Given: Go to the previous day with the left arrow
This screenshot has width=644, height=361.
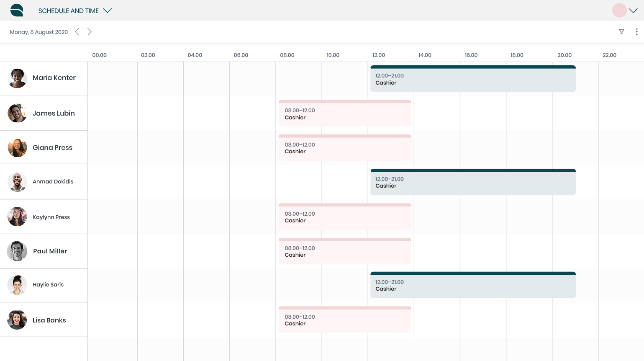Looking at the screenshot, I should [77, 31].
